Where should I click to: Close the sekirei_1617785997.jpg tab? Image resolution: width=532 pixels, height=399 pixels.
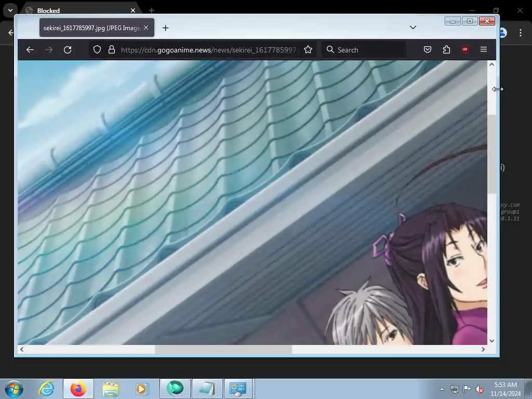click(146, 28)
